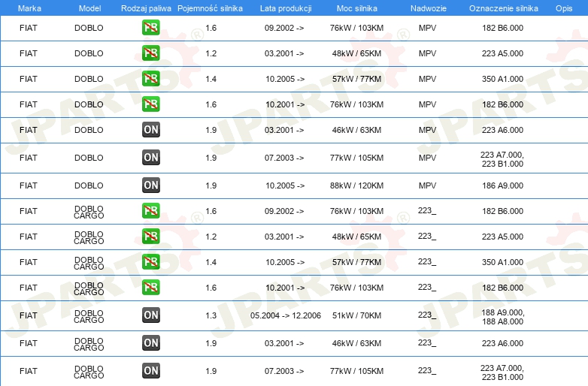
Task: Click 48kW / 65KM in DOBLO MPV row
Action: 356,53
